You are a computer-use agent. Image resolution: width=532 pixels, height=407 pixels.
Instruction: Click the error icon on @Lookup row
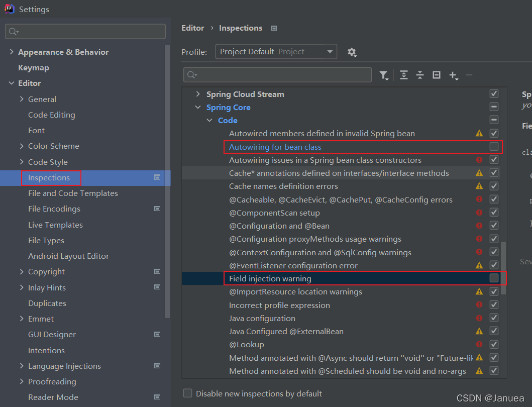click(x=479, y=344)
